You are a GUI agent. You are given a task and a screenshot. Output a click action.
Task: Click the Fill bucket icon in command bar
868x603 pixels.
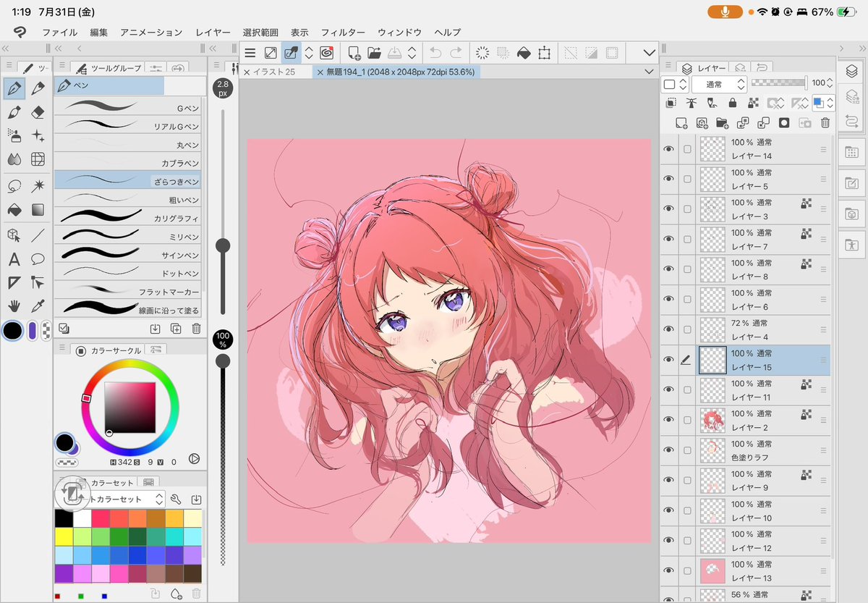(x=524, y=52)
